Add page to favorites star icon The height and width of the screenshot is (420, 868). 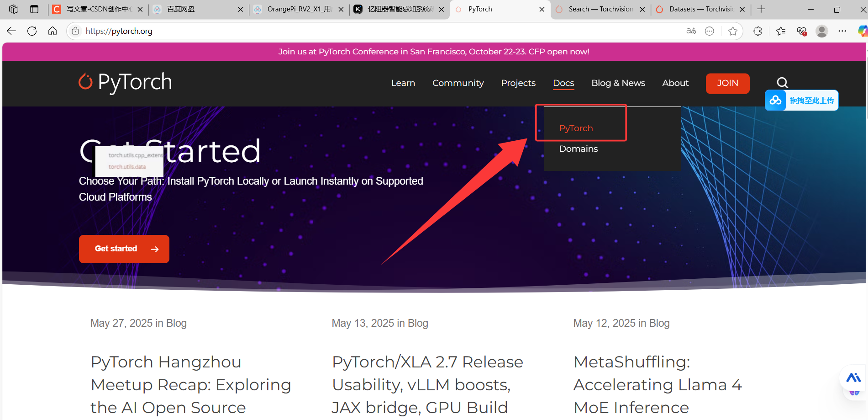[733, 31]
